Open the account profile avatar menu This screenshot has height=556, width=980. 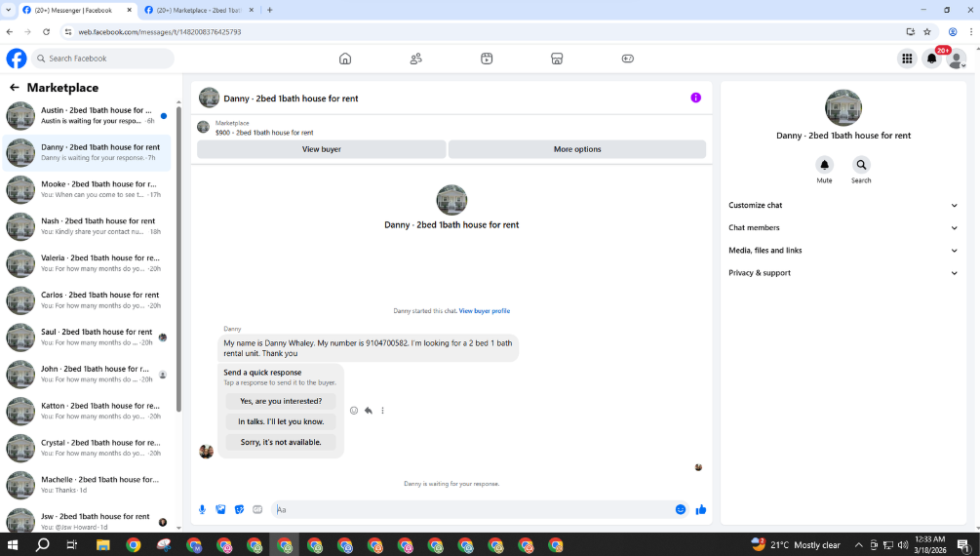tap(957, 59)
